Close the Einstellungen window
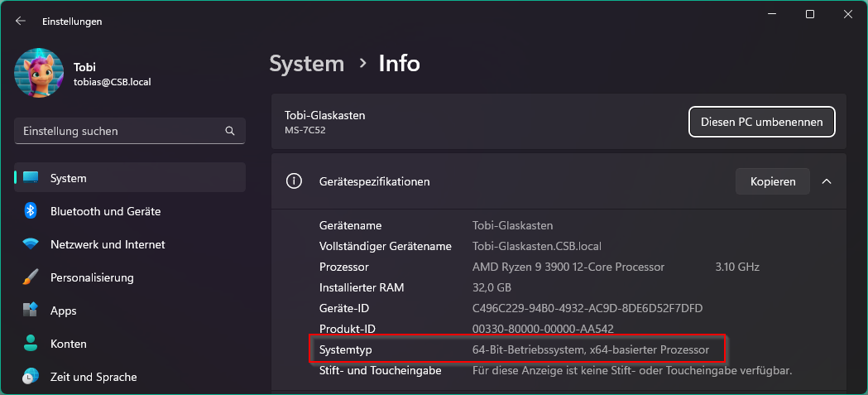Viewport: 868px width, 395px height. [847, 14]
